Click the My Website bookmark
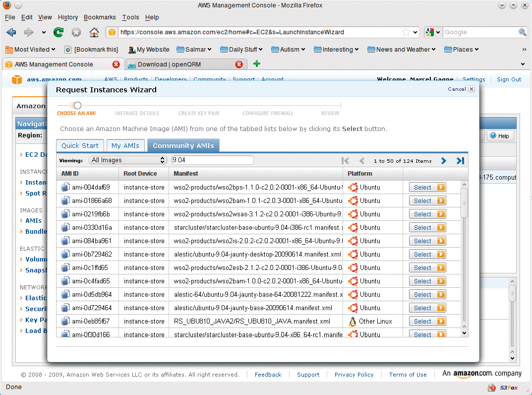This screenshot has width=532, height=395. [x=149, y=50]
